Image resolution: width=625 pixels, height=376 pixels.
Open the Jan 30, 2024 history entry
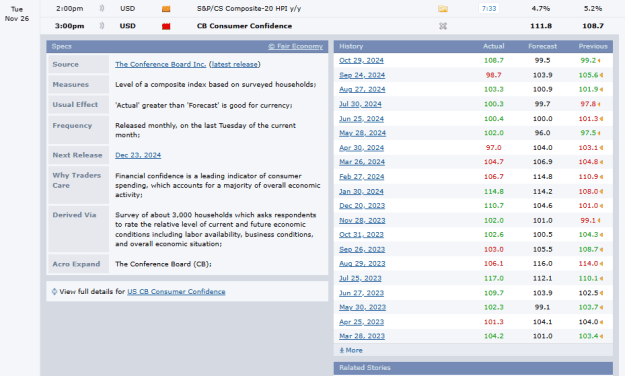[361, 192]
